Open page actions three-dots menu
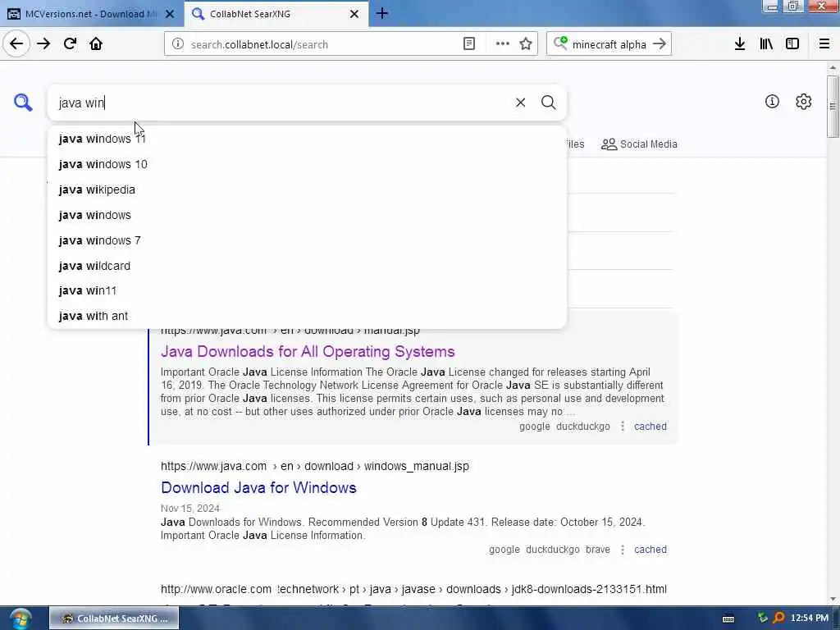The image size is (840, 630). coord(503,44)
